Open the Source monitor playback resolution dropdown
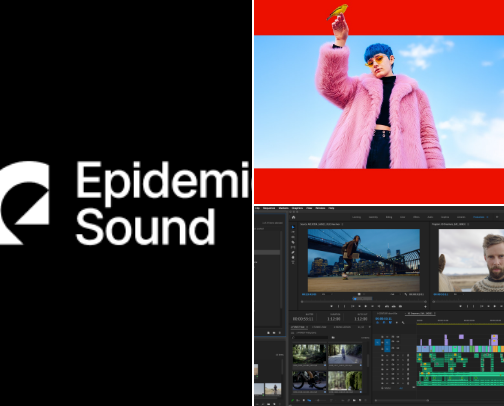This screenshot has width=504, height=406. pyautogui.click(x=396, y=294)
